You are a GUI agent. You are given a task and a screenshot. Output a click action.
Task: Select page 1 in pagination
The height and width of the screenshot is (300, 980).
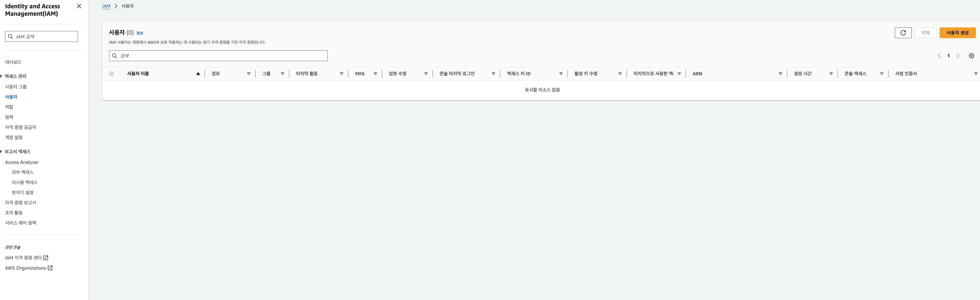point(948,56)
